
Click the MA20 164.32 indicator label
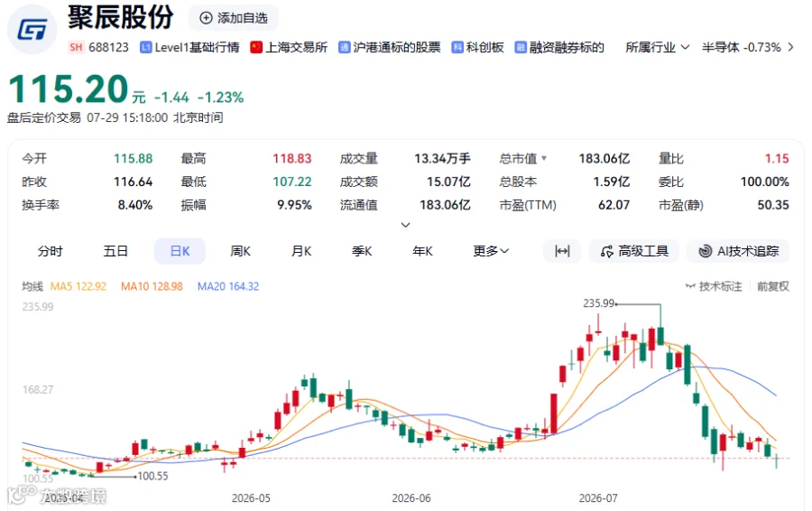click(228, 286)
